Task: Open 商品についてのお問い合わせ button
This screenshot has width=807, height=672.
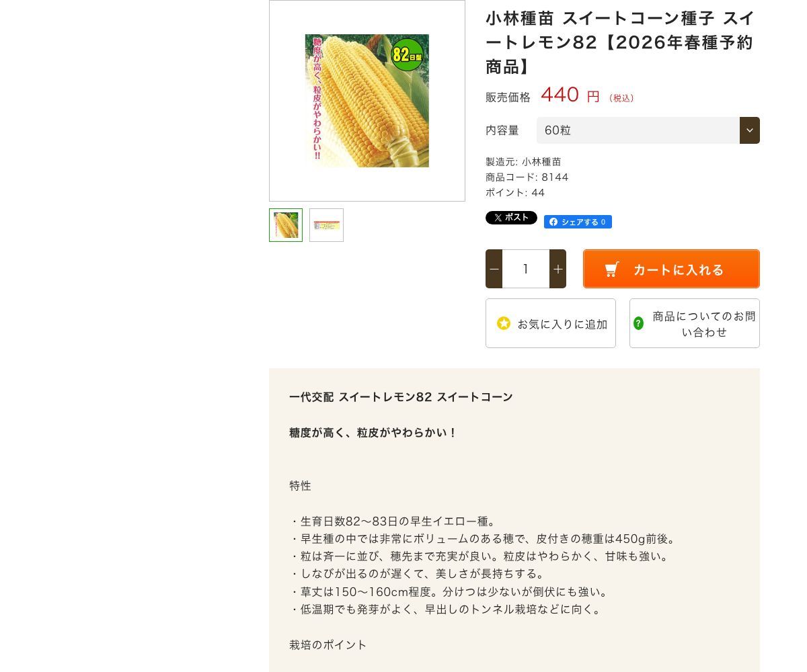Action: [695, 323]
